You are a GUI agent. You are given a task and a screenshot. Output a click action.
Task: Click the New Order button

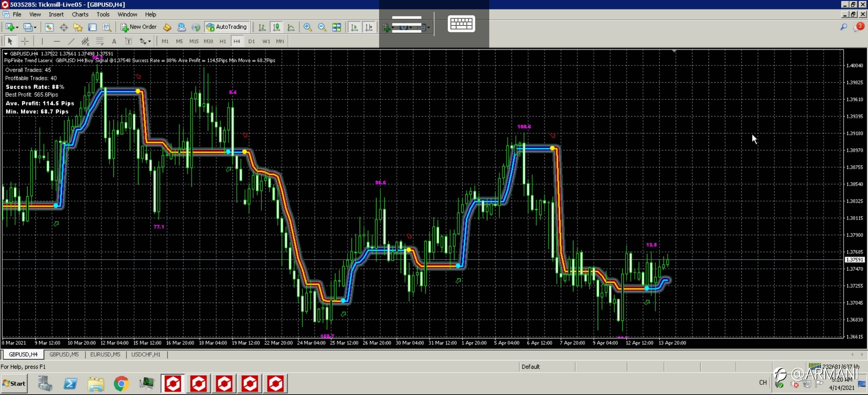coord(138,27)
